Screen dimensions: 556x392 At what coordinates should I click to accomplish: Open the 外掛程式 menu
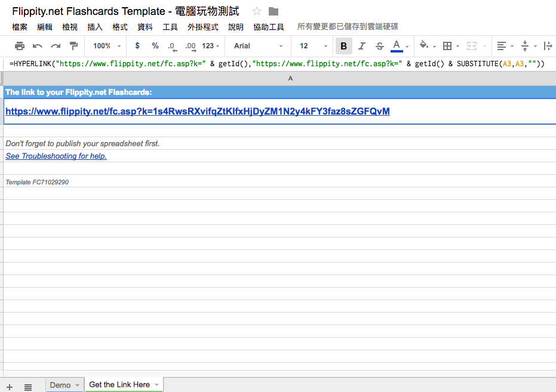tap(203, 27)
